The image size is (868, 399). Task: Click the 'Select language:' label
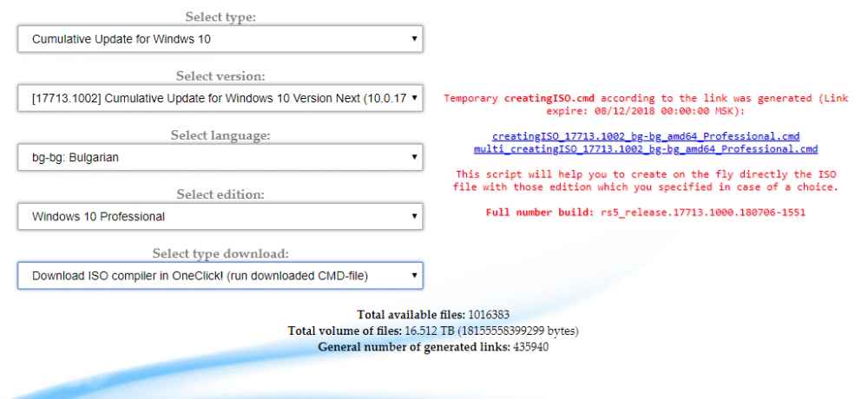pos(220,135)
